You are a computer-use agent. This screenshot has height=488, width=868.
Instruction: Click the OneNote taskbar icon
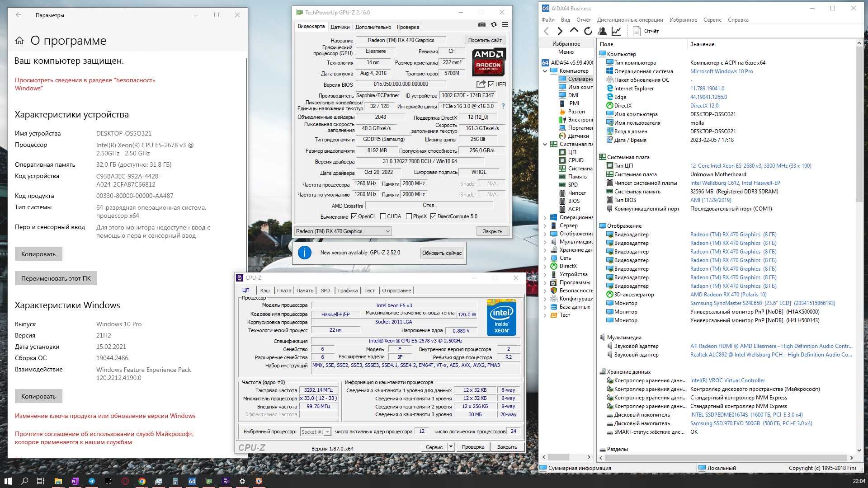pyautogui.click(x=75, y=481)
